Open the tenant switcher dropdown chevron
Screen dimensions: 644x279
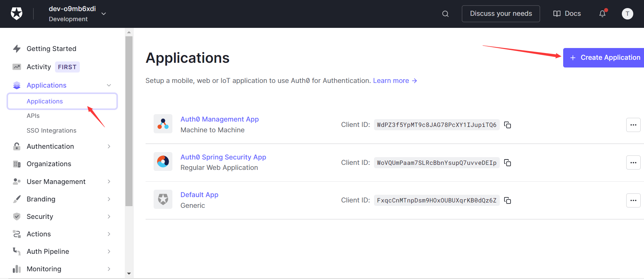[104, 14]
